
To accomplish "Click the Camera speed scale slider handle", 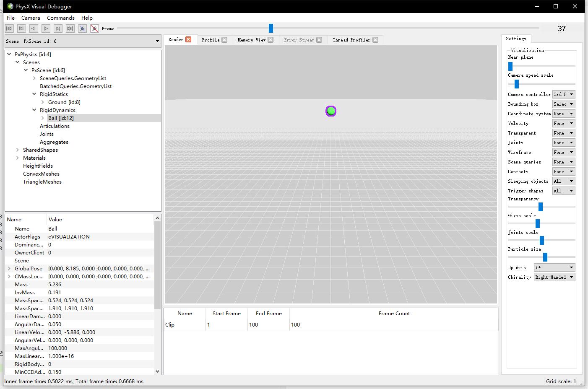I will [517, 84].
